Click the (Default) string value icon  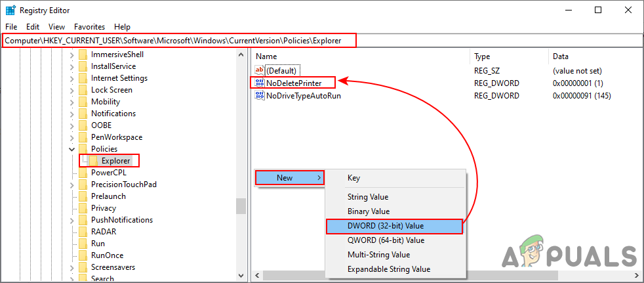[260, 70]
